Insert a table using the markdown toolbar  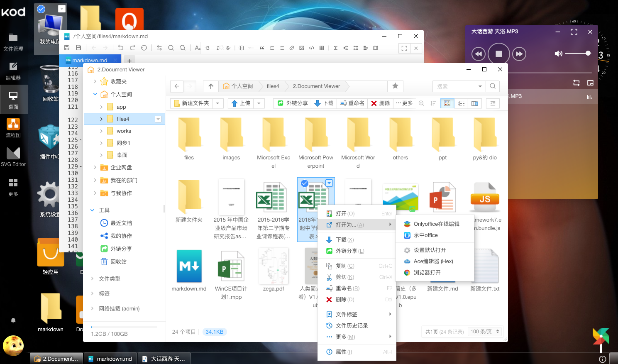click(x=322, y=48)
